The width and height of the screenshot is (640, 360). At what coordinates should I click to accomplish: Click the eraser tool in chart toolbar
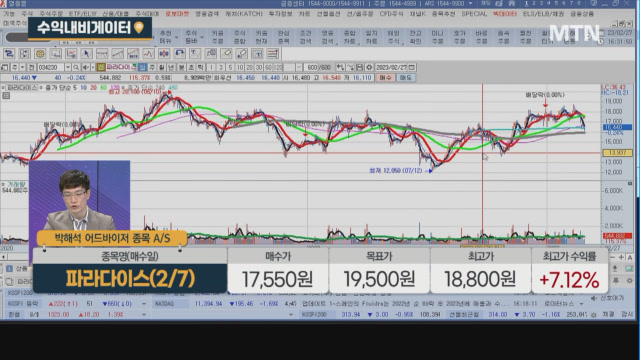226,53
